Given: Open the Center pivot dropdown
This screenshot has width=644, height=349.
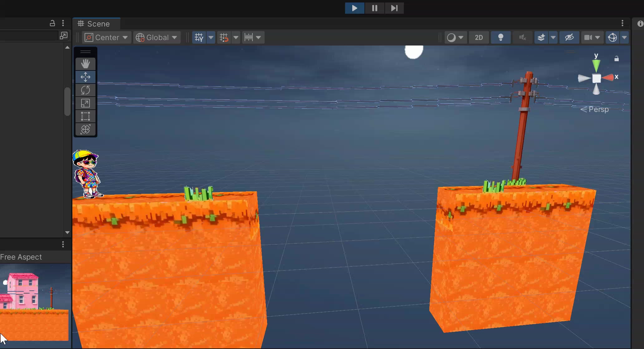Looking at the screenshot, I should pos(106,37).
